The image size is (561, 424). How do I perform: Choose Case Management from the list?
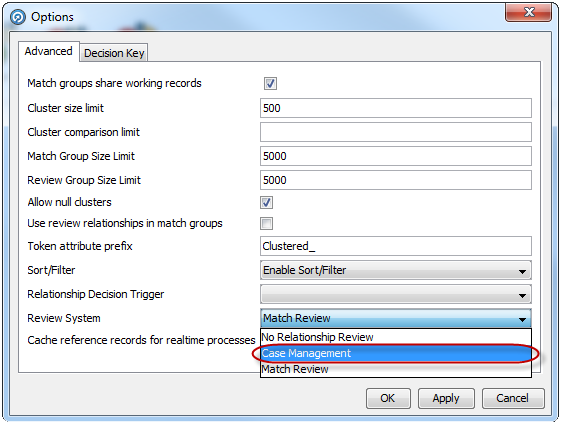coord(396,353)
